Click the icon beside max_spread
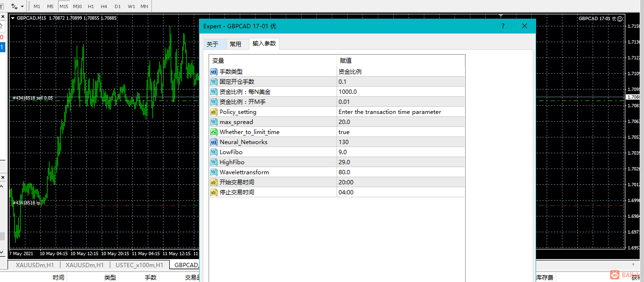 click(x=214, y=122)
